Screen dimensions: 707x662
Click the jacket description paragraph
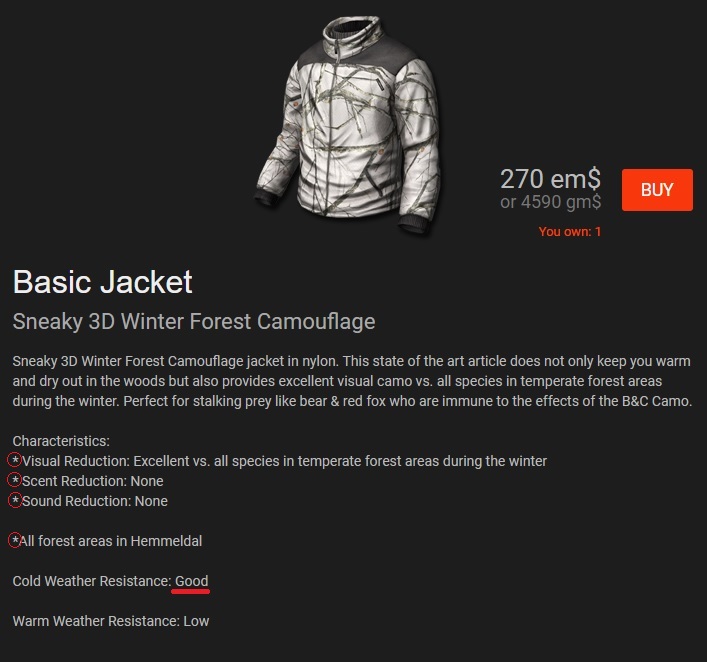352,381
